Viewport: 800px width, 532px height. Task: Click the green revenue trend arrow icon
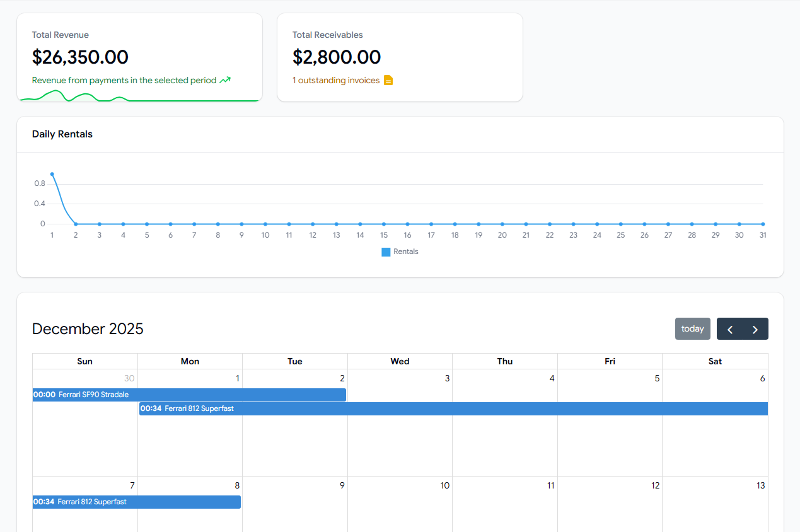[x=226, y=80]
